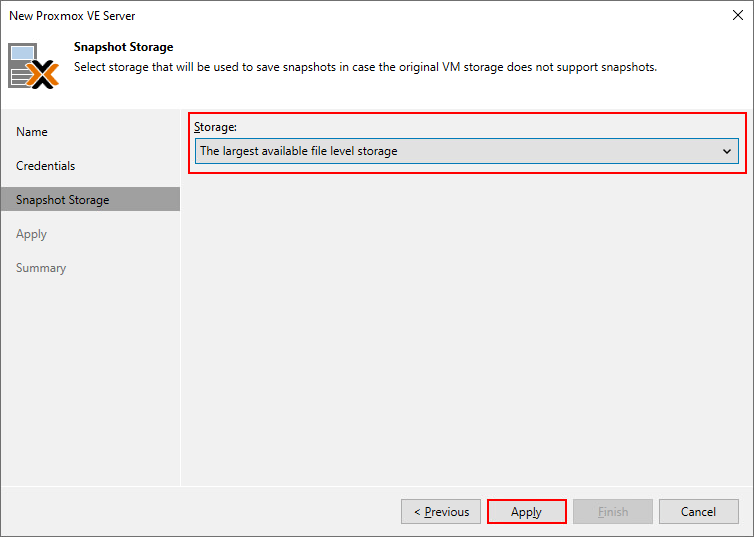
Task: Select the Snapshot Storage sidebar step
Action: [63, 200]
